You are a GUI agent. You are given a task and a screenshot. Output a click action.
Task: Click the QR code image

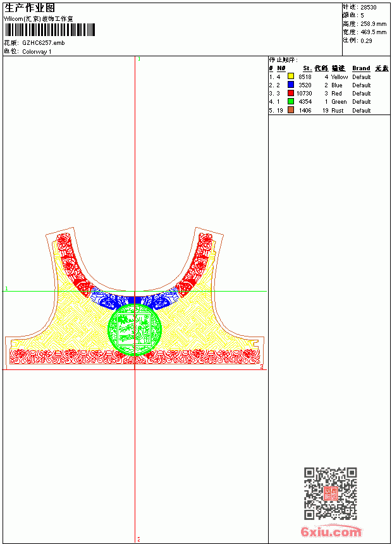click(x=330, y=493)
